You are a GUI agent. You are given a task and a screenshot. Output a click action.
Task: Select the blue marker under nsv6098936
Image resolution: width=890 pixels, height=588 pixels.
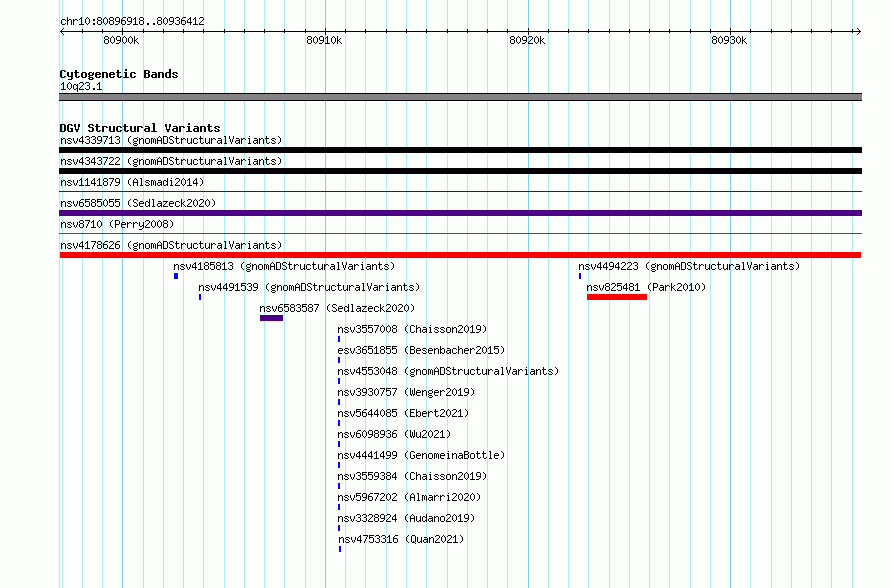(x=339, y=444)
